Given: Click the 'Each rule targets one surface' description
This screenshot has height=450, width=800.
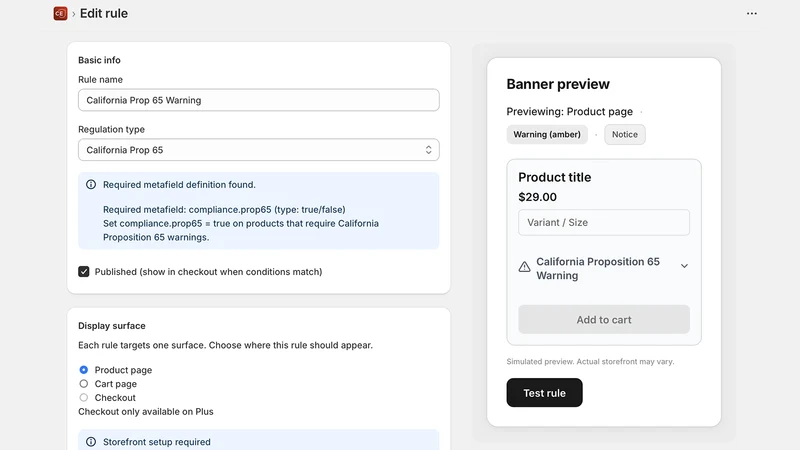Looking at the screenshot, I should tap(226, 345).
